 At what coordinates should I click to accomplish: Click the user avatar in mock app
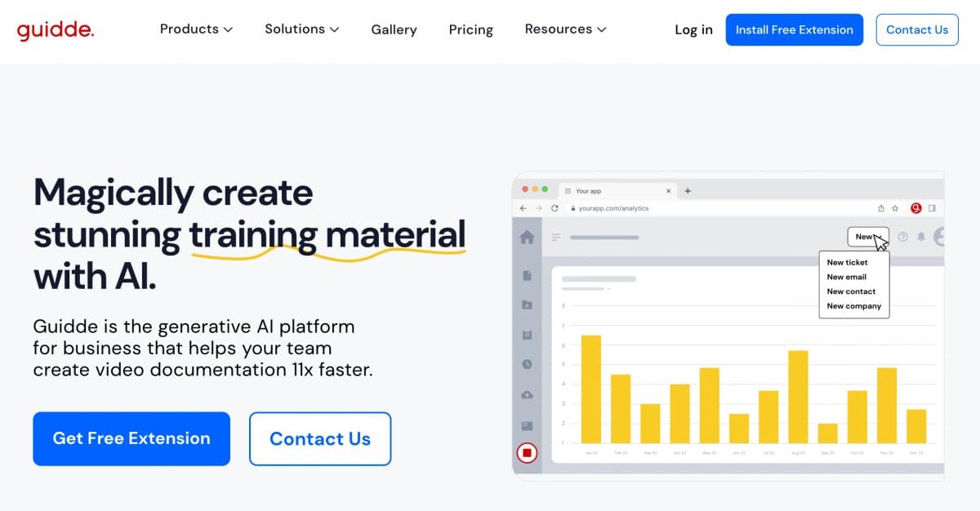pos(939,237)
